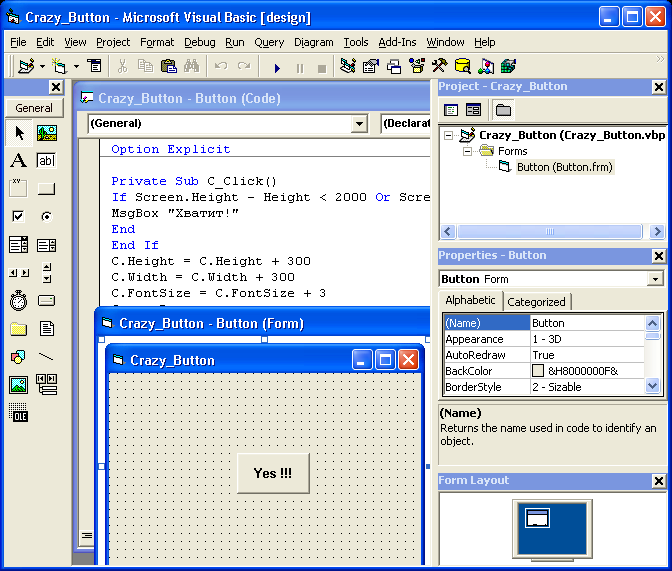Start the program with the Run arrow
The image size is (672, 571).
(277, 68)
